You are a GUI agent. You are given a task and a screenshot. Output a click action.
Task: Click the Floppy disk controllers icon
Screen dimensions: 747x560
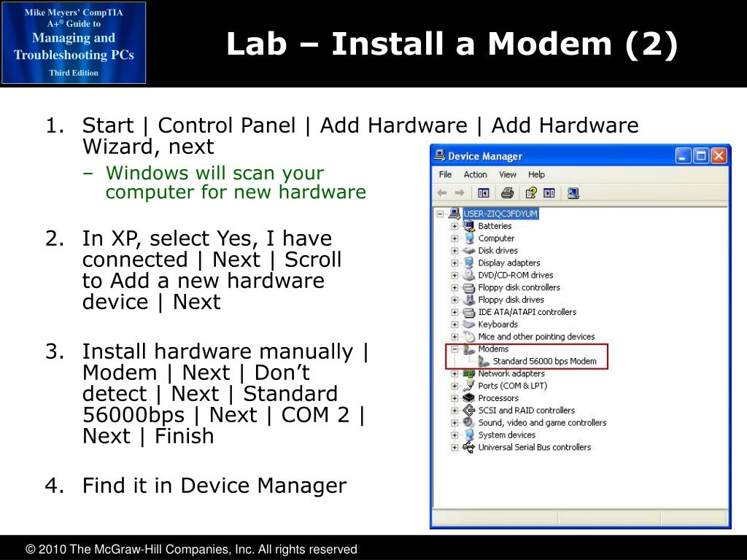469,287
